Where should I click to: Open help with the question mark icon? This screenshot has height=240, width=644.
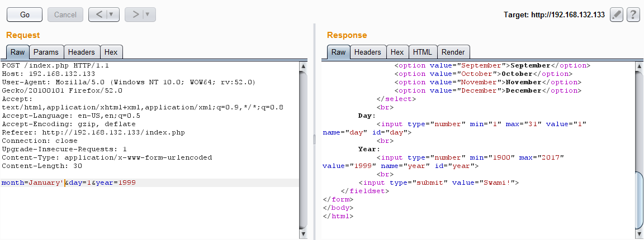(x=633, y=15)
